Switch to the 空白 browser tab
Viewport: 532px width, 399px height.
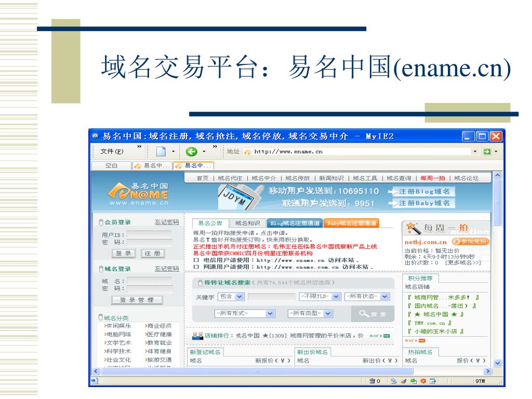(111, 166)
